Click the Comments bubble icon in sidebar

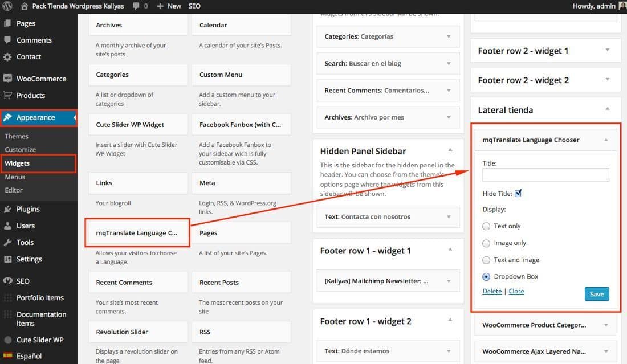coord(7,40)
